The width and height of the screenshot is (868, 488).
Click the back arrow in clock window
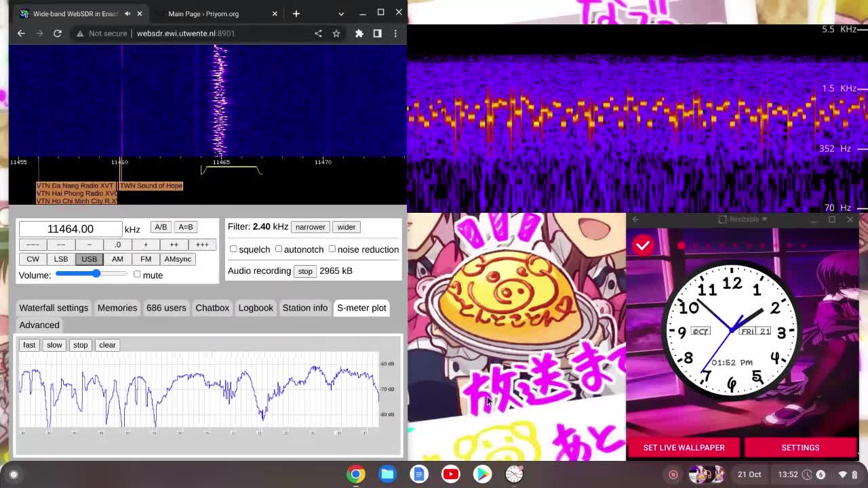tap(635, 219)
